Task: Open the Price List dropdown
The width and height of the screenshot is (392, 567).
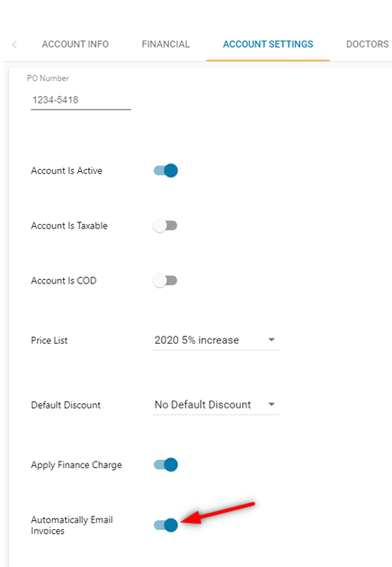Action: click(216, 340)
